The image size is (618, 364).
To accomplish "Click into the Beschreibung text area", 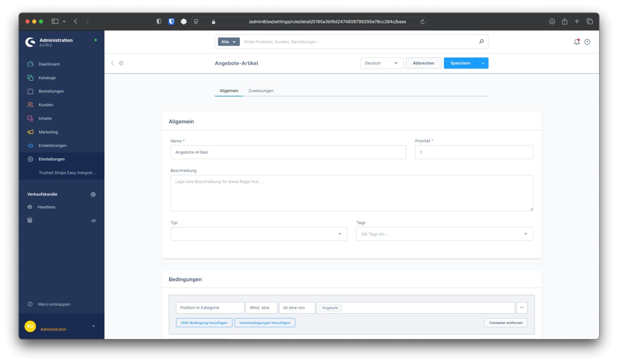I will point(351,193).
